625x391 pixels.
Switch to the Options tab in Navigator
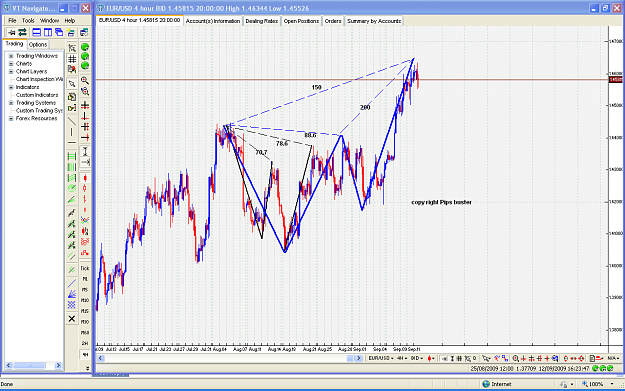click(x=38, y=45)
